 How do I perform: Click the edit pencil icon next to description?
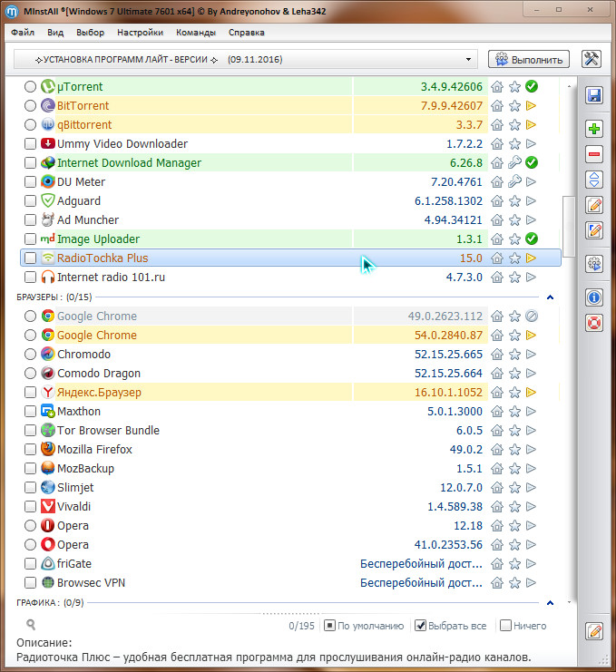pyautogui.click(x=593, y=631)
